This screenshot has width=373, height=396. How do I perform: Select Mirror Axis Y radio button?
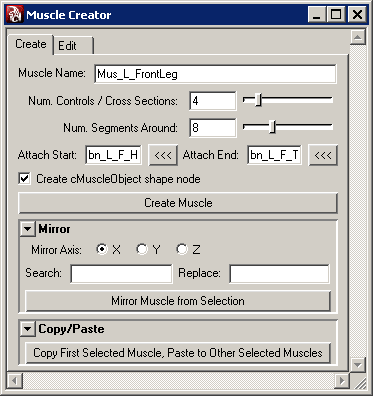coord(142,249)
